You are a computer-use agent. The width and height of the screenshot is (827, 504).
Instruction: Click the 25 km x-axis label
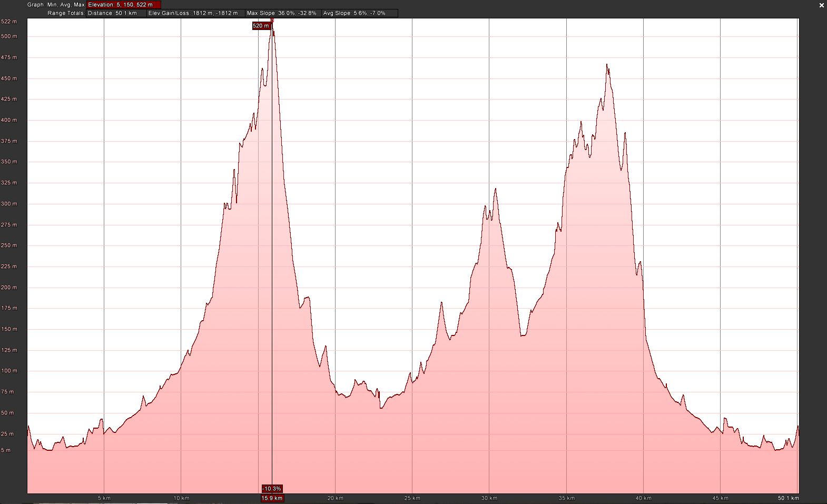[412, 498]
